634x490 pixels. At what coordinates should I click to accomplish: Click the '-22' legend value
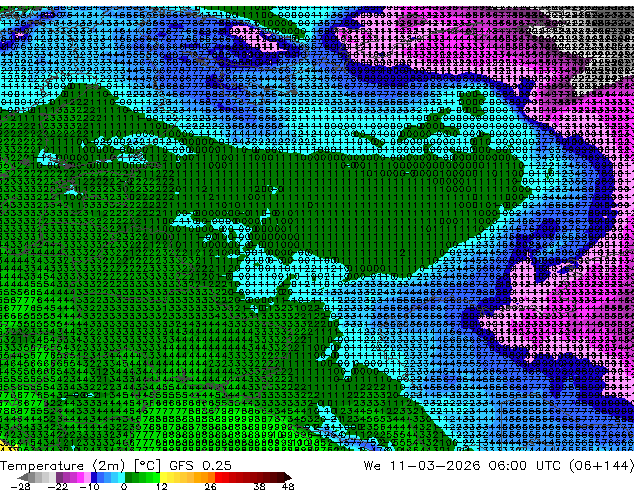57,486
